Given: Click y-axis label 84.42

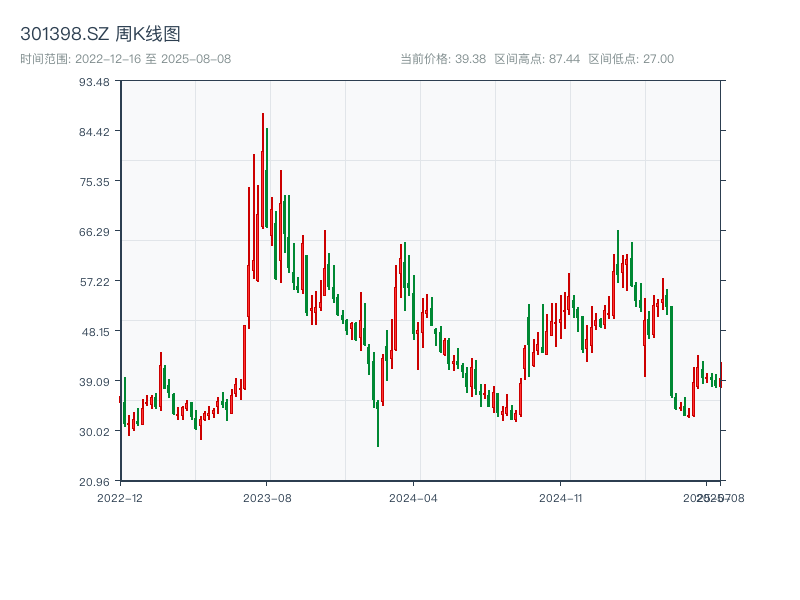Looking at the screenshot, I should (x=94, y=132).
